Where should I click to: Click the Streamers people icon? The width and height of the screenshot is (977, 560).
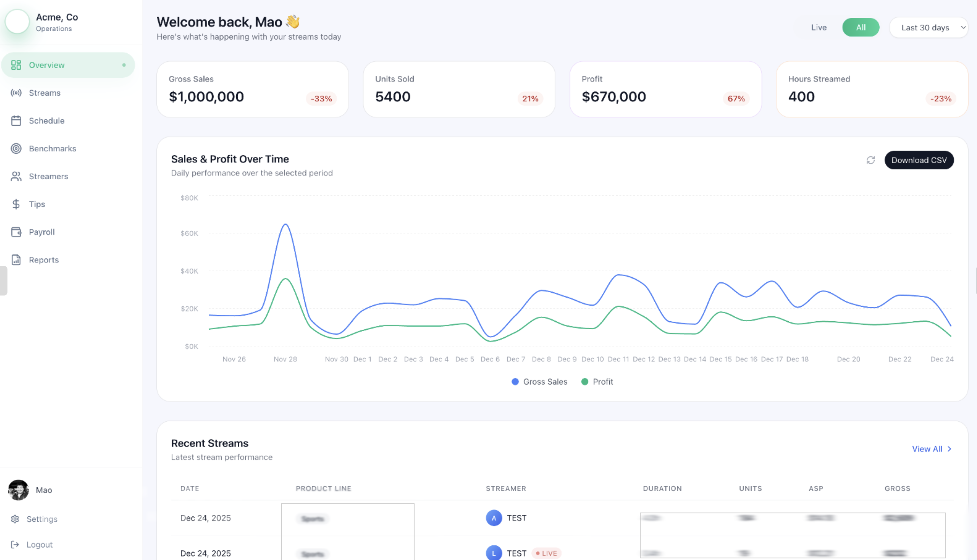click(16, 176)
